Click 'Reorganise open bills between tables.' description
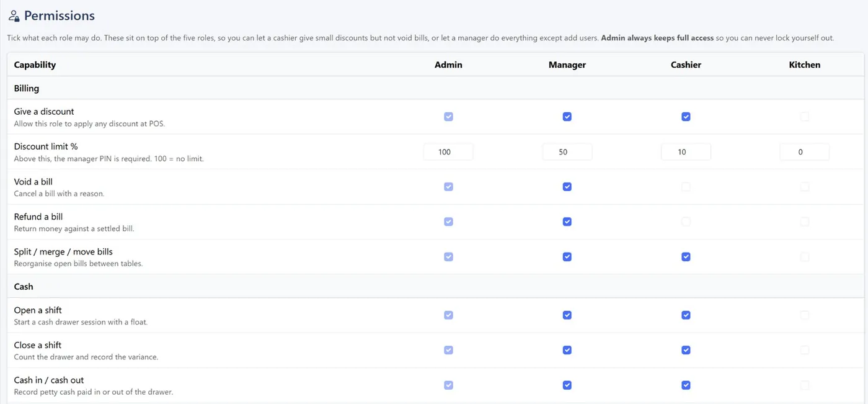The width and height of the screenshot is (868, 404). point(78,264)
